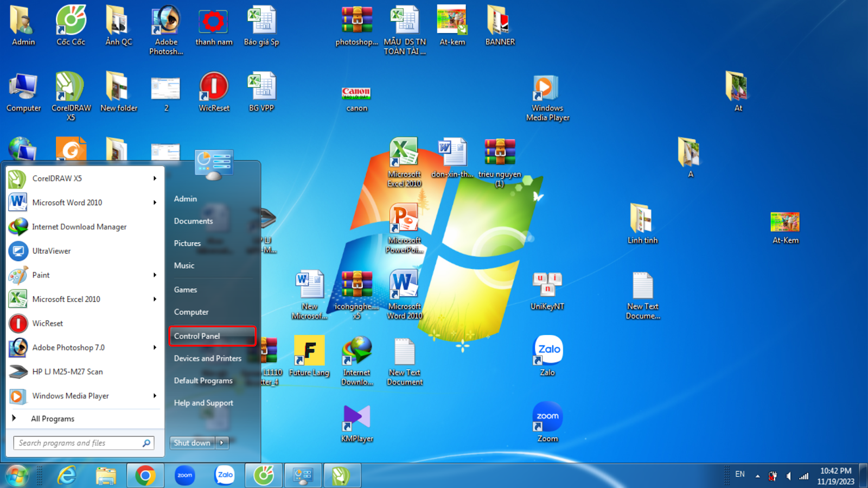Open Control Panel in Start menu
Viewport: 868px width, 488px height.
pos(212,336)
